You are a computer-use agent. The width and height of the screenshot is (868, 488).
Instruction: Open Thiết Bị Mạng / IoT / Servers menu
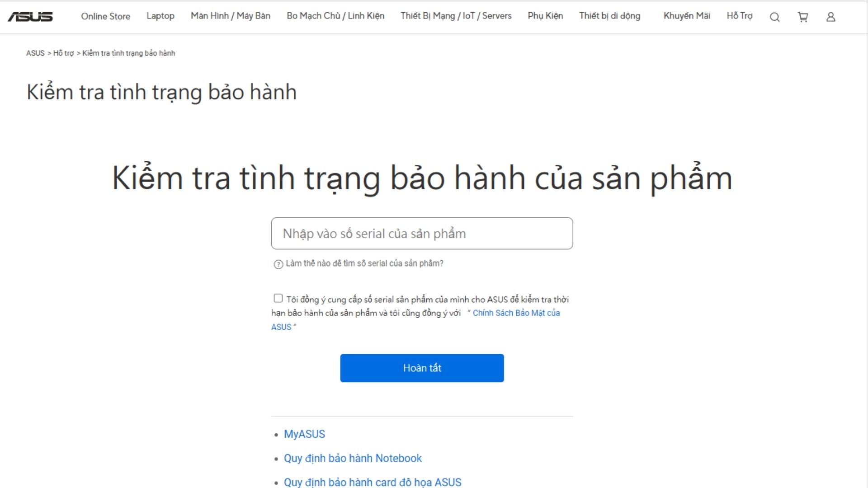click(x=456, y=16)
